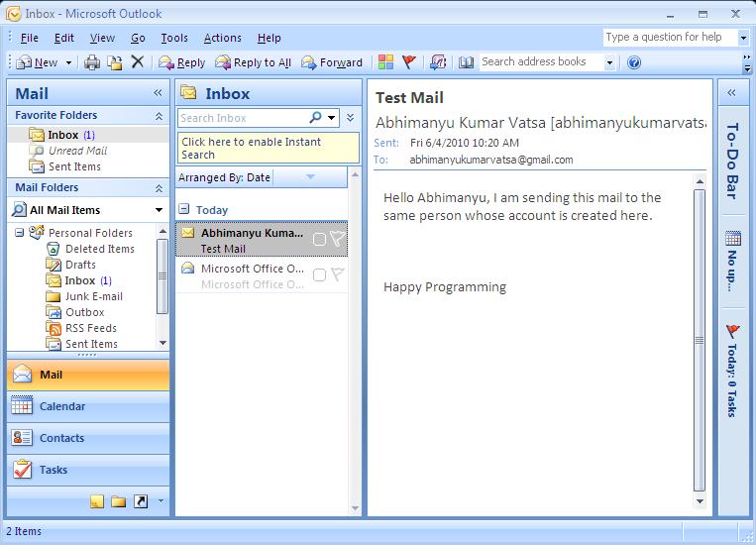Screen dimensions: 756x545
Task: Open the View menu
Action: 102,38
